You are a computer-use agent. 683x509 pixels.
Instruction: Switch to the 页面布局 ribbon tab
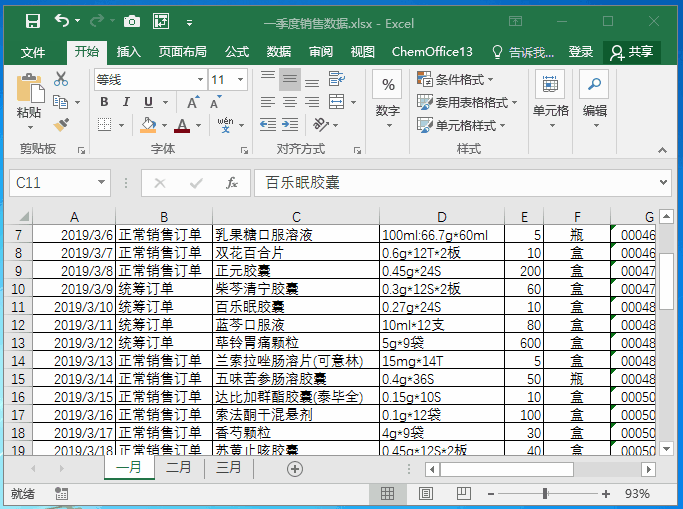point(182,52)
